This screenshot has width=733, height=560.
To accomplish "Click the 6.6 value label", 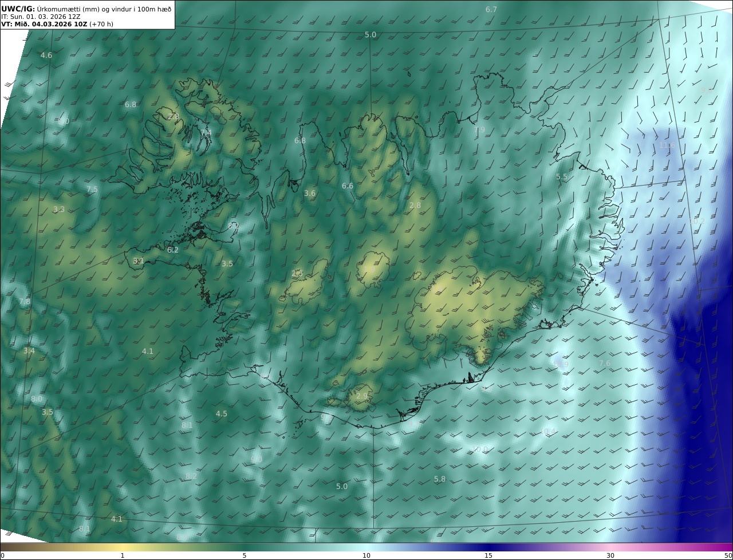I will (348, 186).
